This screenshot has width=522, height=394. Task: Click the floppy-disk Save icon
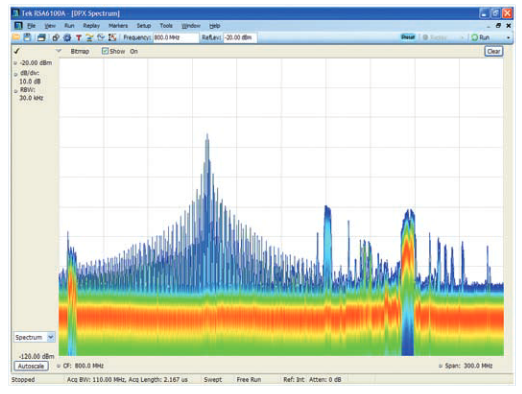pos(27,37)
